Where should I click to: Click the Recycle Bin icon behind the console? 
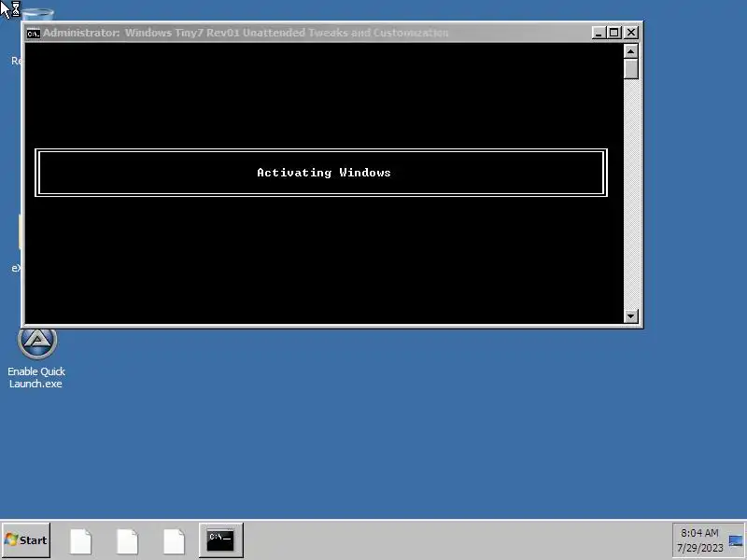tap(38, 14)
